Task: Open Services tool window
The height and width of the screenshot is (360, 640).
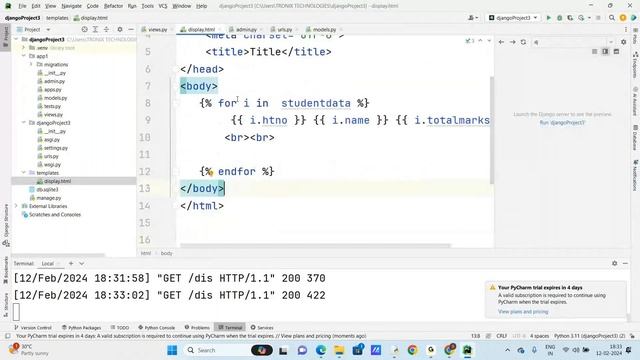Action: click(x=262, y=327)
